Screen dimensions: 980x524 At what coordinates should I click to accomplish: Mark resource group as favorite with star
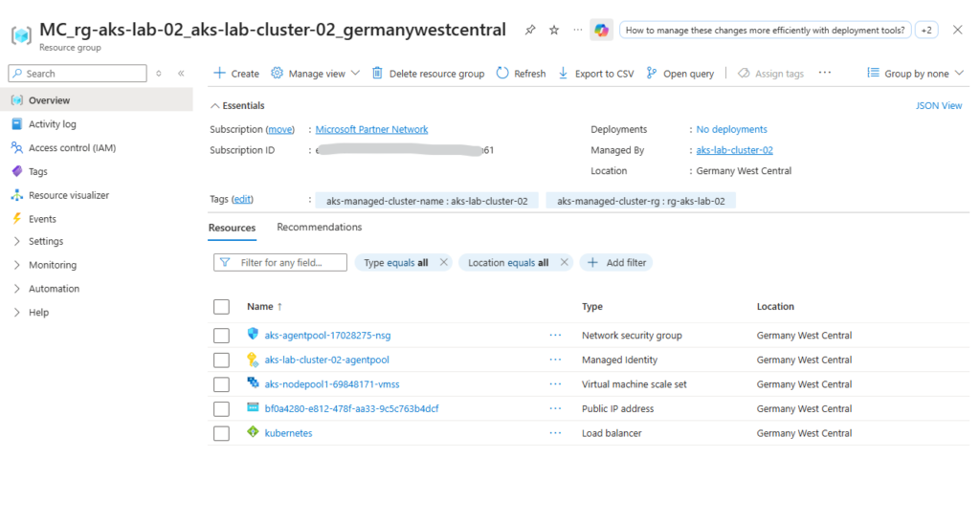(x=554, y=31)
